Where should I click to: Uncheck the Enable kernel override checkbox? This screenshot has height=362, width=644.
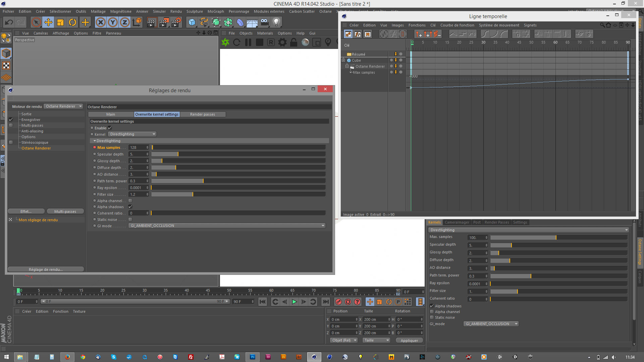click(x=110, y=128)
